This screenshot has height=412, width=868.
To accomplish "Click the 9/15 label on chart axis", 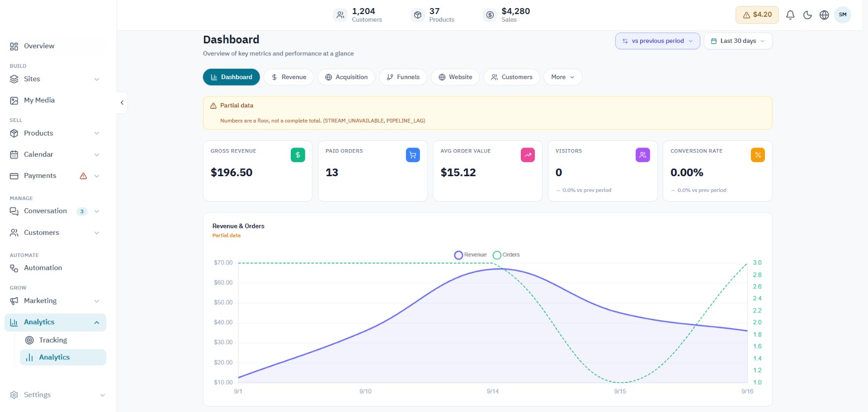I will [620, 391].
